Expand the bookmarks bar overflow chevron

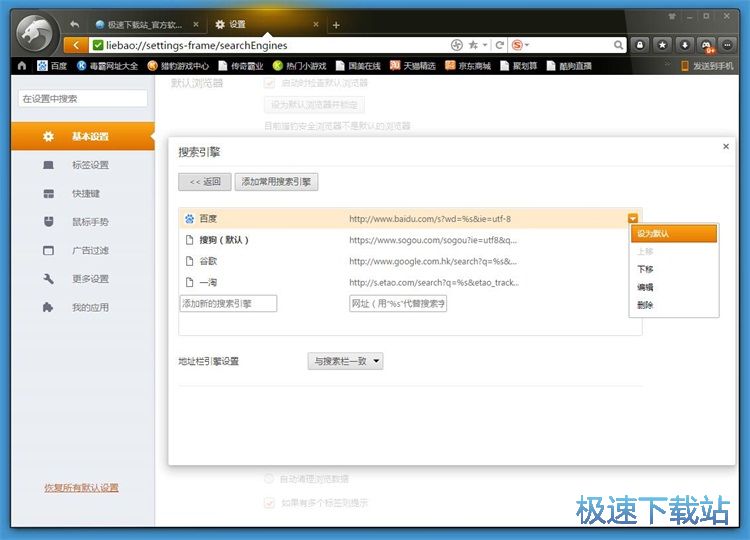point(667,64)
